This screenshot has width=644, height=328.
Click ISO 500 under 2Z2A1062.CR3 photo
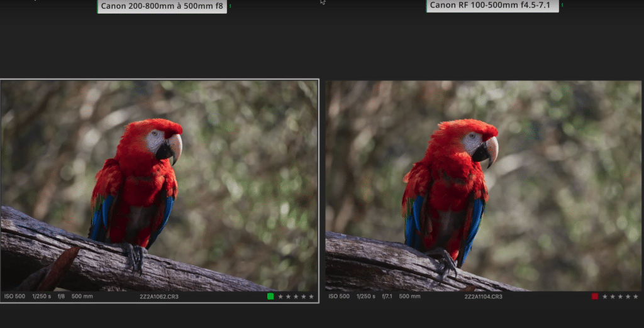tap(15, 297)
